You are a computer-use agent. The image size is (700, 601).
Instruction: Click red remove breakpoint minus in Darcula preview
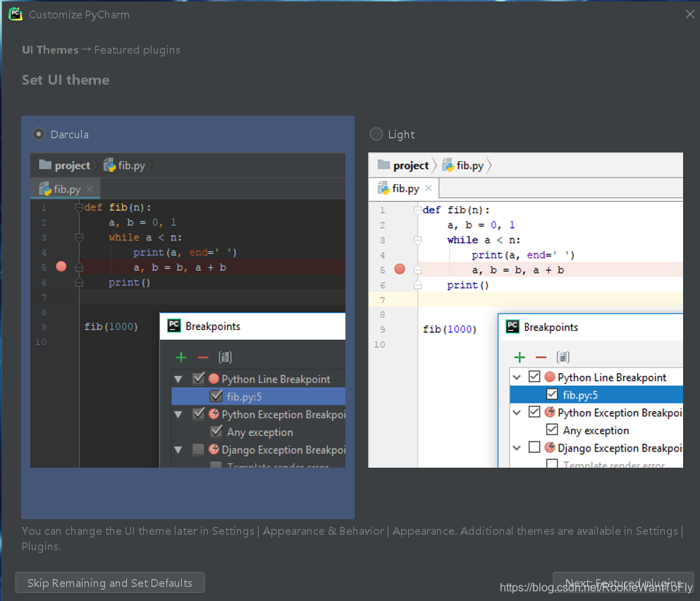203,358
